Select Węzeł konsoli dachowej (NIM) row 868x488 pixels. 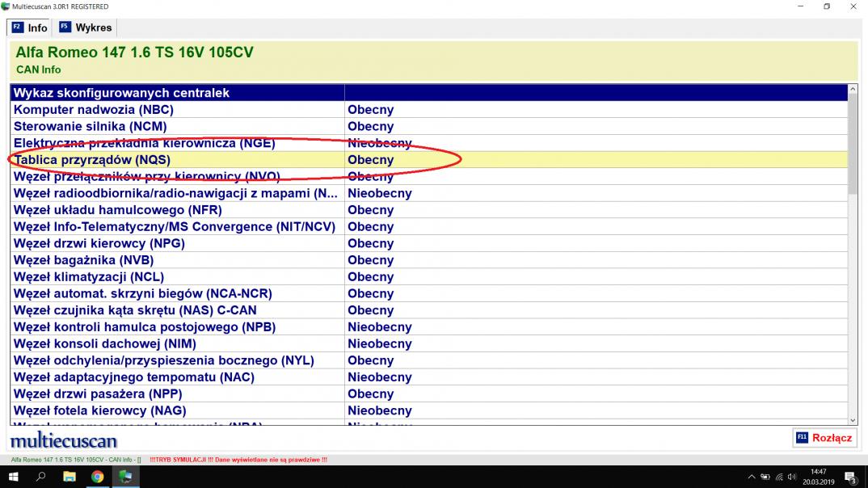(x=428, y=343)
